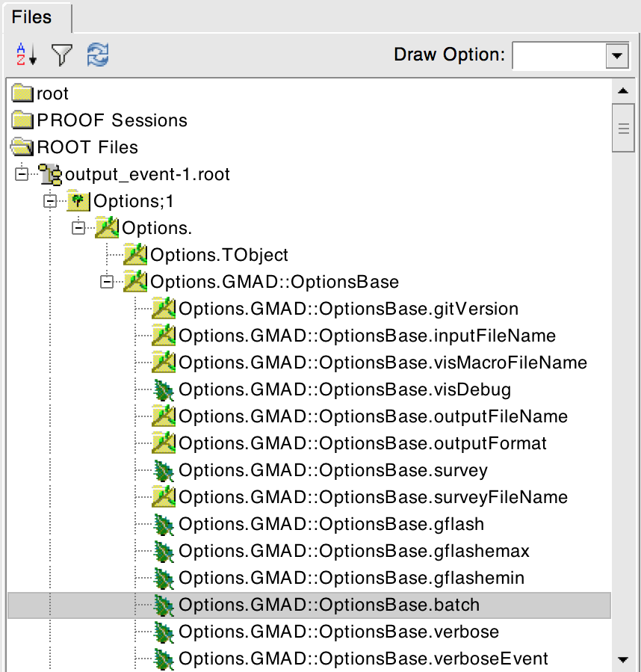Click the gitVersion branch icon
The width and height of the screenshot is (641, 672).
coord(164,309)
